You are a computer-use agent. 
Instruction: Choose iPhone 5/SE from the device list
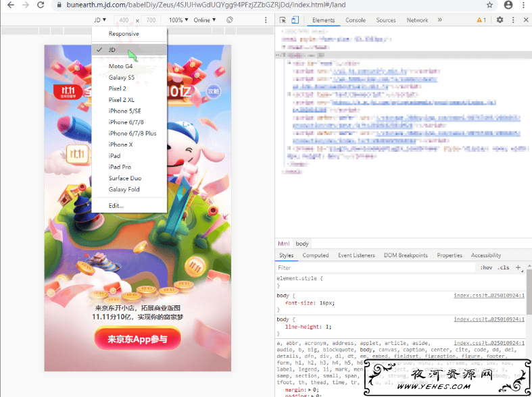(x=129, y=111)
